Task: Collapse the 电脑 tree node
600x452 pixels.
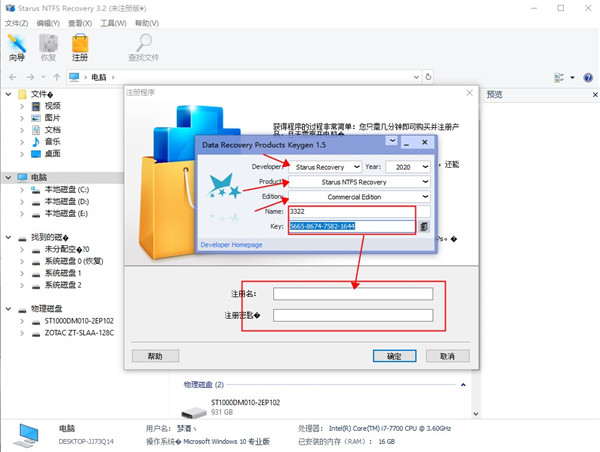Action: point(8,177)
